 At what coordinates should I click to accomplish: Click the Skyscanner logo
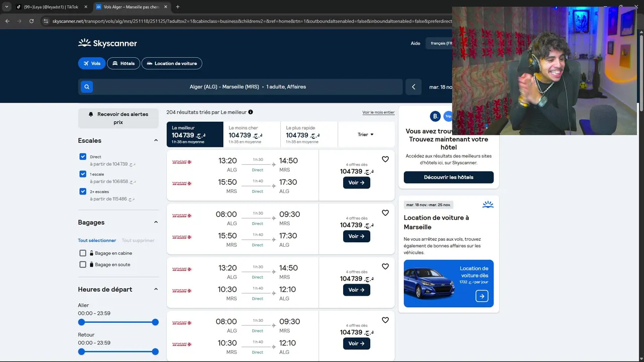pos(108,43)
